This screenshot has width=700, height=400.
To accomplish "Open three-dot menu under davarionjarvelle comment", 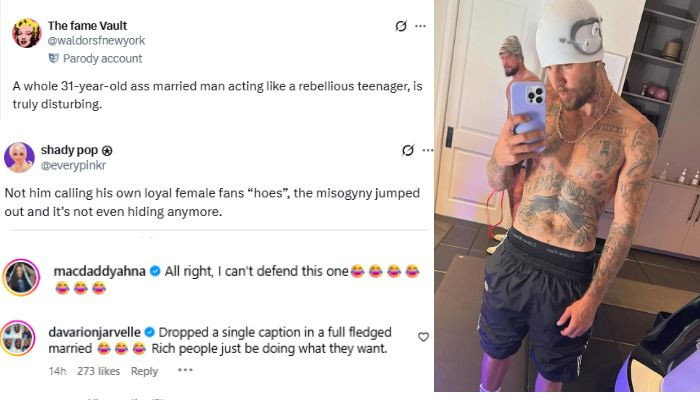I will (185, 370).
